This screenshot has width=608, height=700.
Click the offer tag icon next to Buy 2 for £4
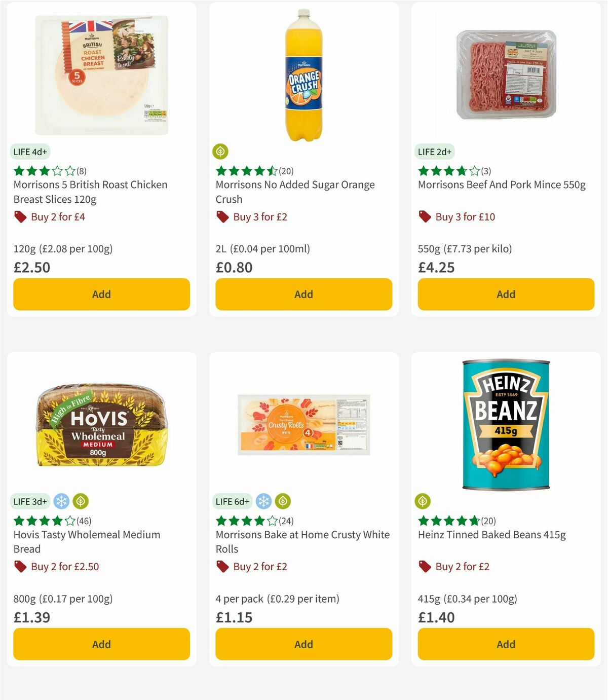point(20,216)
